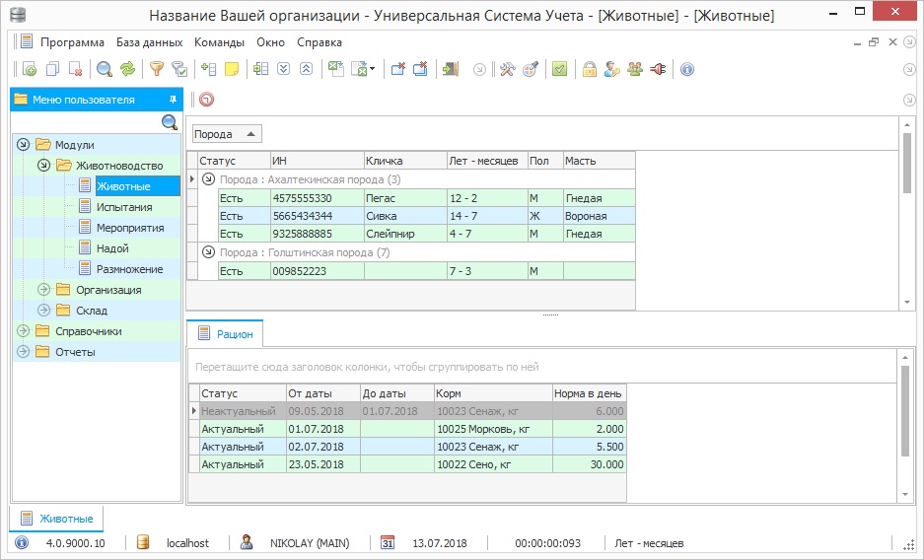
Task: Click the tools wrench and hammer icon
Action: [x=508, y=69]
